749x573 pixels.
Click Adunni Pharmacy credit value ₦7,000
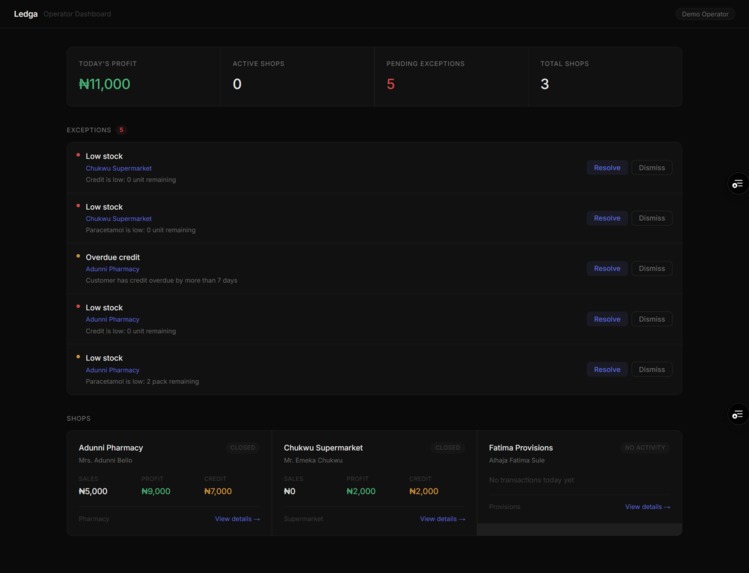click(218, 491)
